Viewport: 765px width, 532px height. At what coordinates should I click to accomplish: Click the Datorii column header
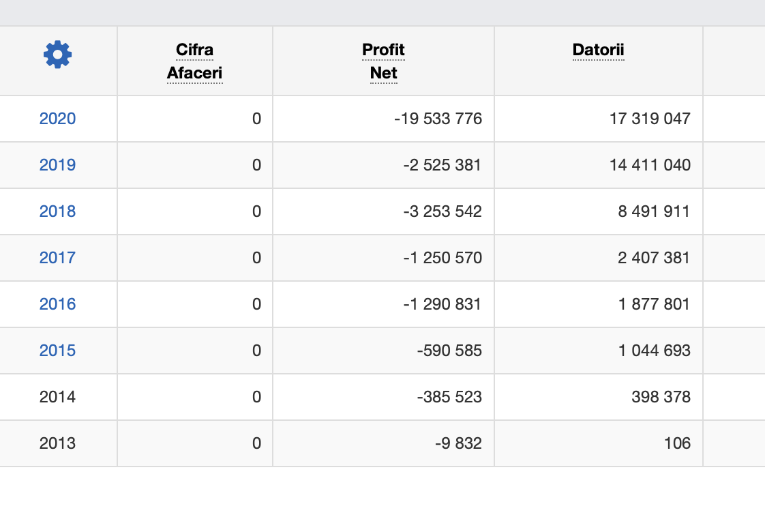tap(599, 50)
